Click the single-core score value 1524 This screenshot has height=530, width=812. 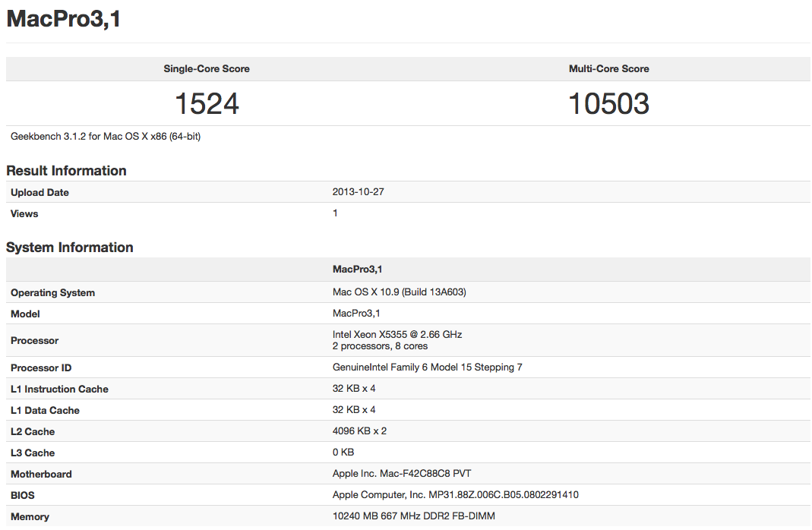(x=207, y=103)
